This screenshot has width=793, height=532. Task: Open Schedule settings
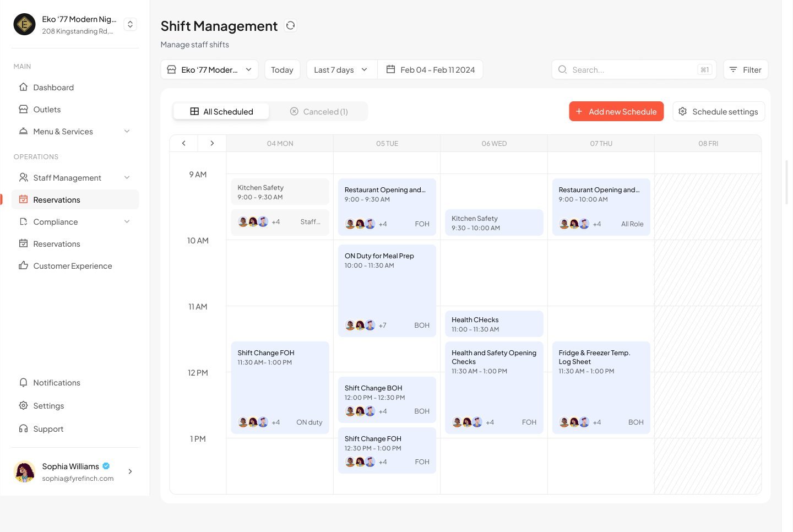(x=719, y=111)
